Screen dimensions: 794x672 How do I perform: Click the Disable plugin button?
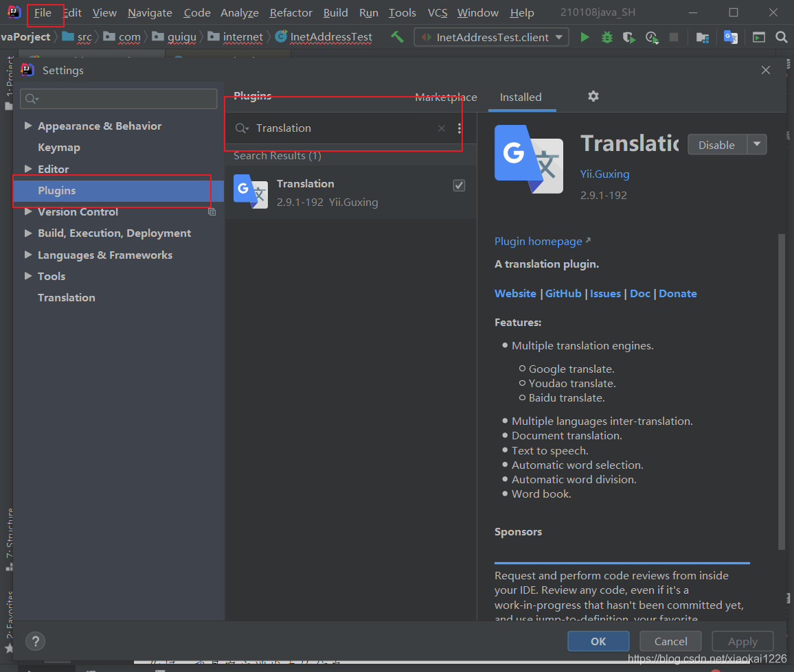717,145
